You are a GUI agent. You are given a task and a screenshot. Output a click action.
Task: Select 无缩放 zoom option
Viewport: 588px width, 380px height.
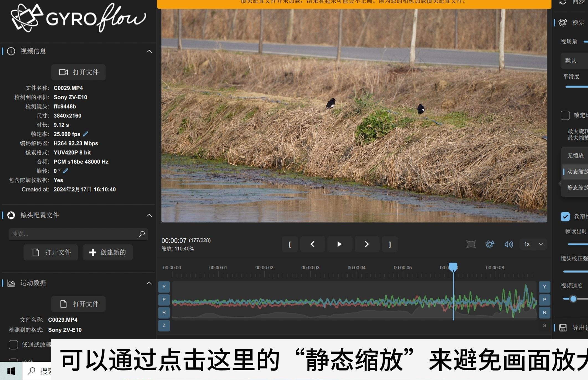[575, 155]
